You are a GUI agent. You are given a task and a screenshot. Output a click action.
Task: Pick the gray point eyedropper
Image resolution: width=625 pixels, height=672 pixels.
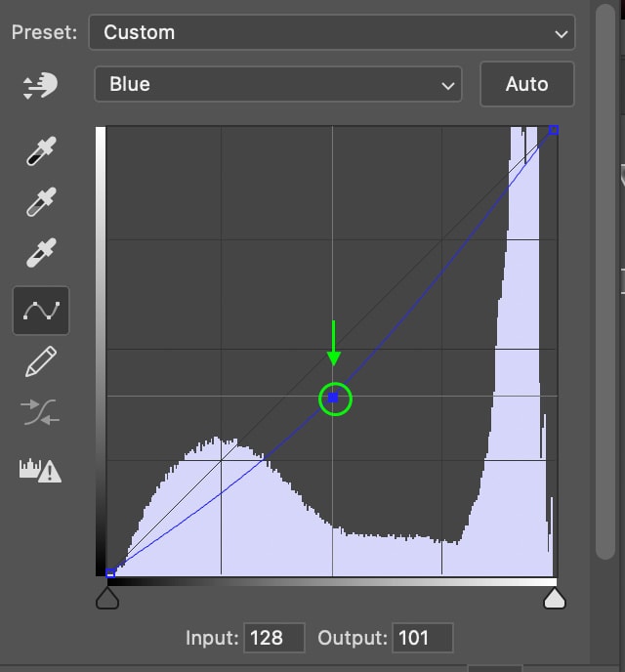pos(41,201)
